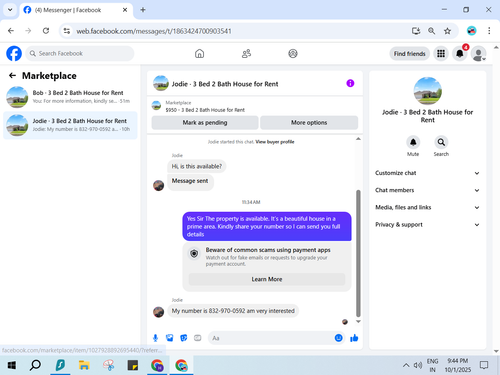Click Find friends button
Viewport: 500px width, 375px height.
(409, 54)
